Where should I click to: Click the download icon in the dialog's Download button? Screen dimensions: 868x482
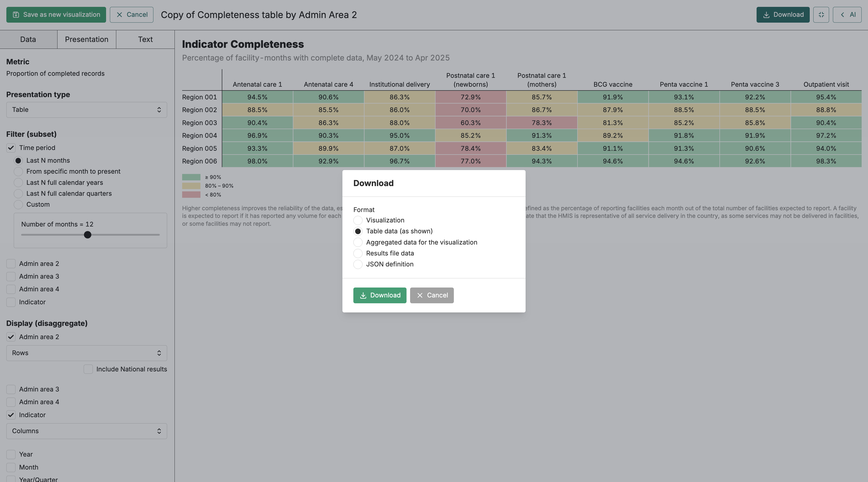tap(363, 295)
